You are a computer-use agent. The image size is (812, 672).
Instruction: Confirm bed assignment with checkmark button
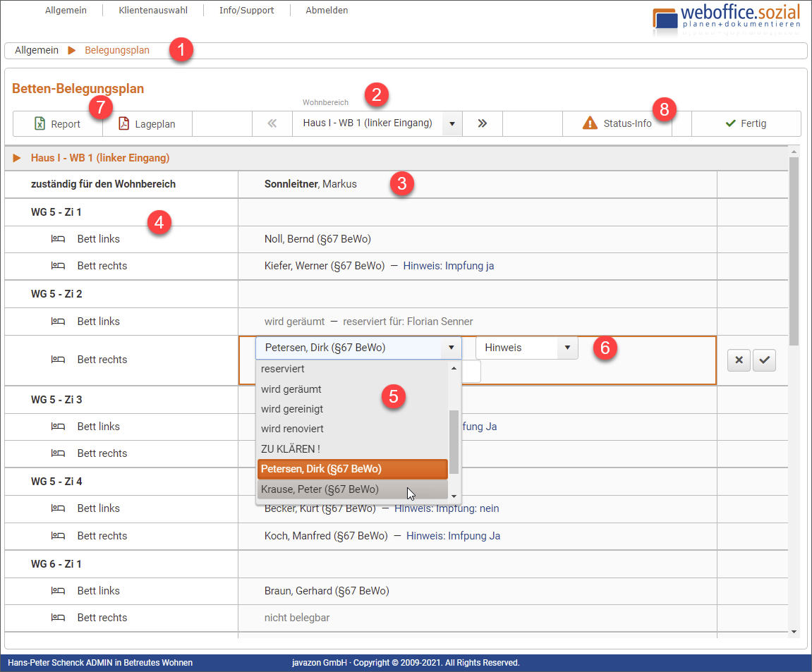[x=764, y=360]
